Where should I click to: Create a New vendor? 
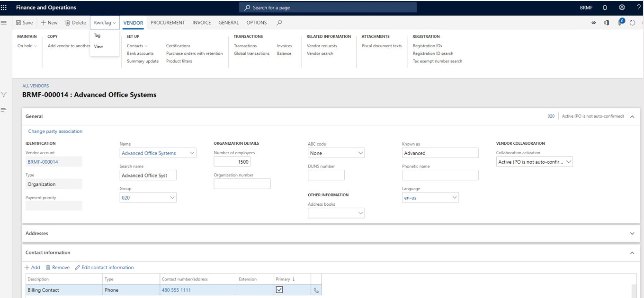coord(49,23)
